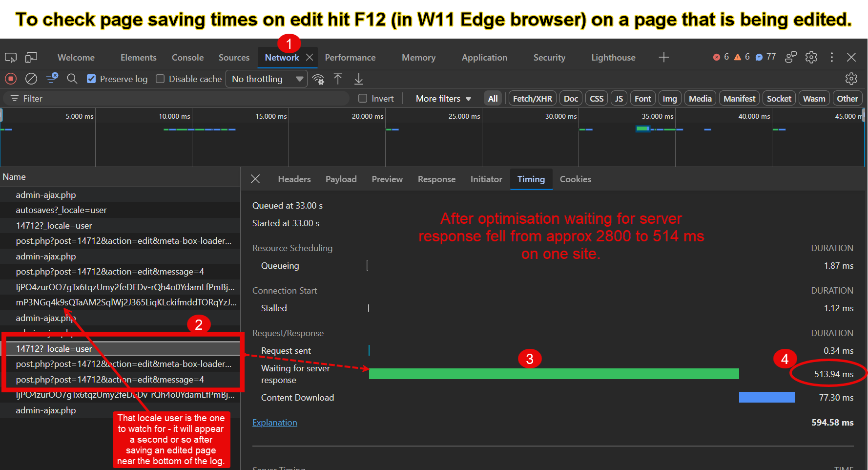Open the Performance tab
Image resolution: width=868 pixels, height=470 pixels.
(x=350, y=58)
